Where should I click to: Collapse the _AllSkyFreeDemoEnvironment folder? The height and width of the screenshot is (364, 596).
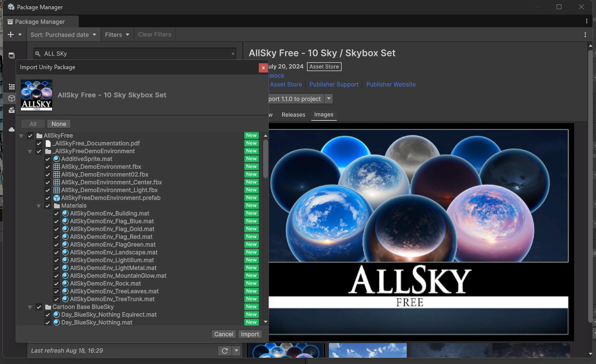tap(30, 151)
